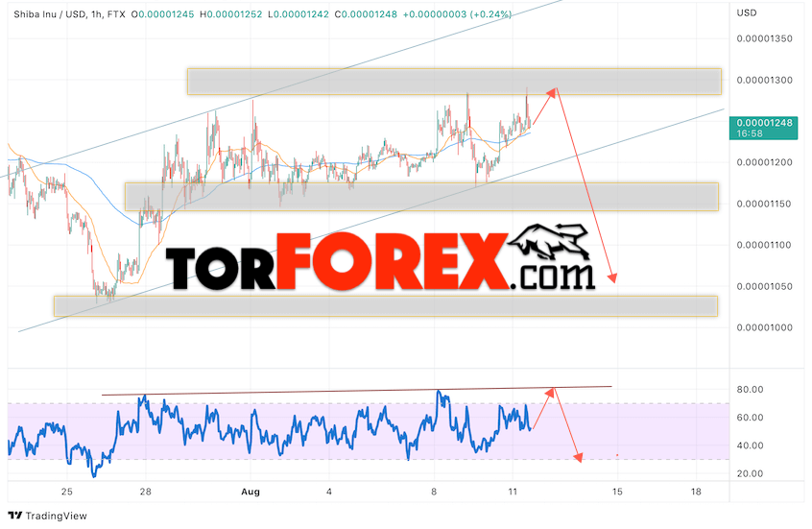Screen dimensions: 812x529
Task: Click the 0.00001350 price axis label
Action: [x=764, y=38]
